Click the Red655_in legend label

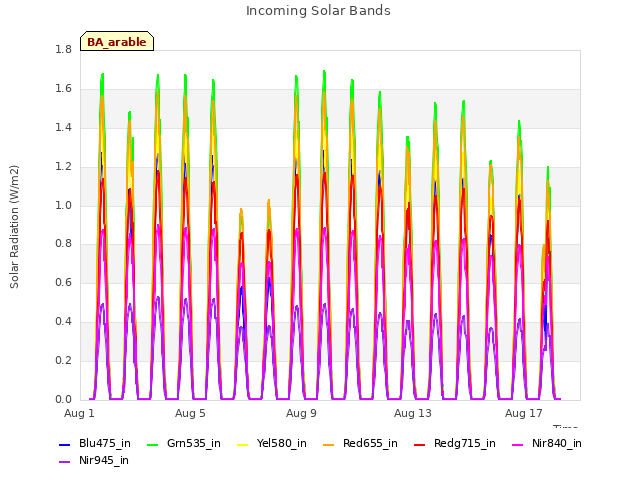[370, 443]
